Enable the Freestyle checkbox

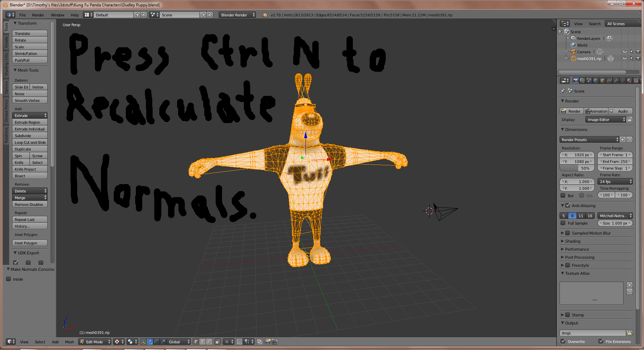click(568, 265)
